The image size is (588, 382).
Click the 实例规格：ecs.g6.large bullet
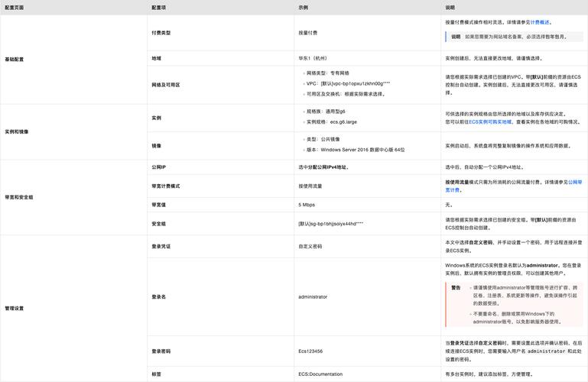click(x=332, y=122)
